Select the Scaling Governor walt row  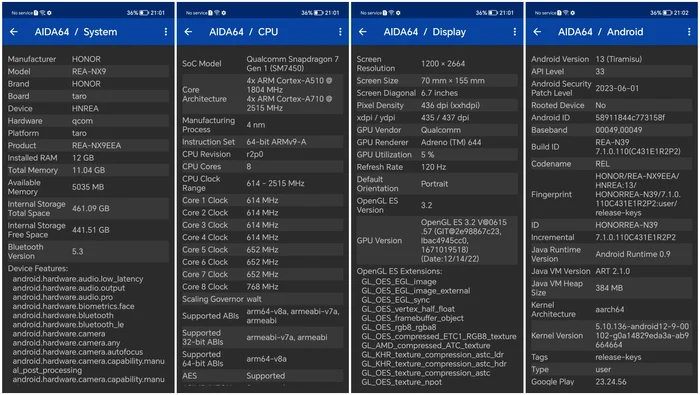(x=262, y=299)
